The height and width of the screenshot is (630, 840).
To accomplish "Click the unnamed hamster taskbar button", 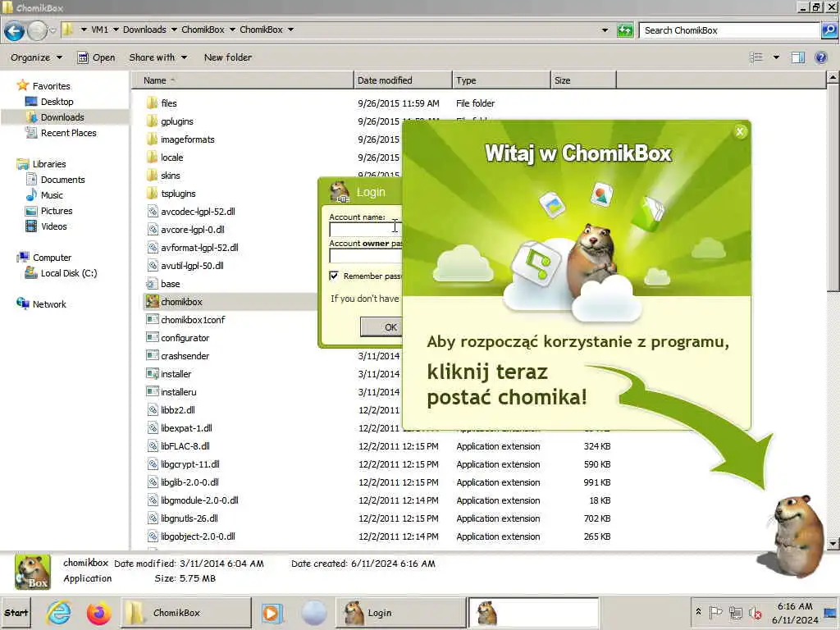I will coord(533,612).
